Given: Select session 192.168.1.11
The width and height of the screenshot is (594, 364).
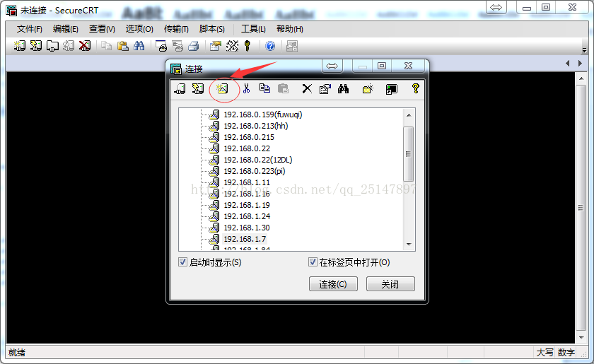Looking at the screenshot, I should point(247,182).
